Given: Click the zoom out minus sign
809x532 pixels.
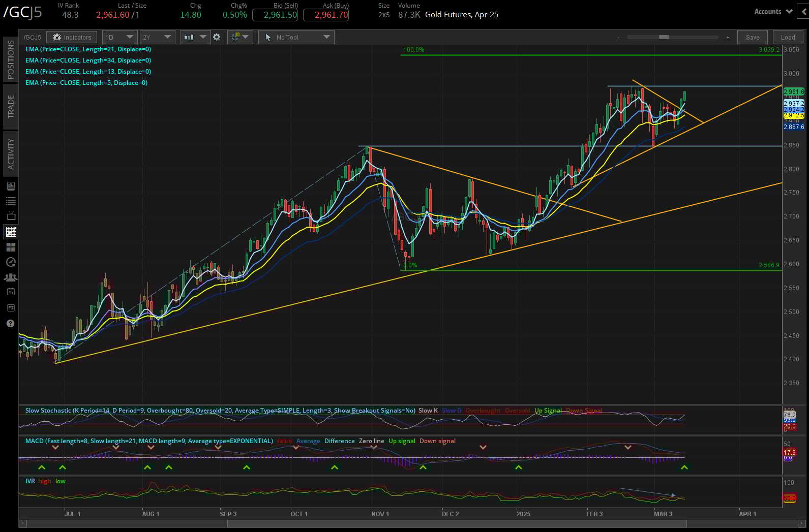Looking at the screenshot, I should 618,37.
